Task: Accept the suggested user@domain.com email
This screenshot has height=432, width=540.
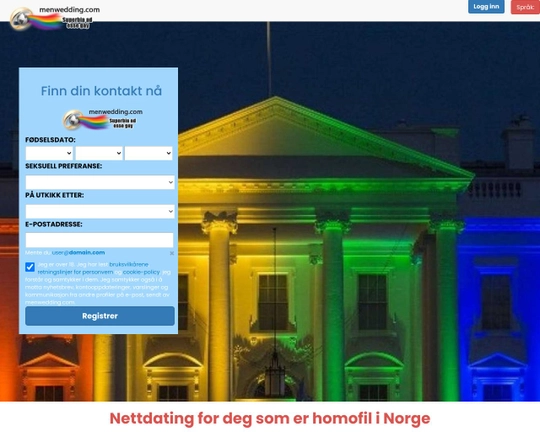Action: (78, 253)
